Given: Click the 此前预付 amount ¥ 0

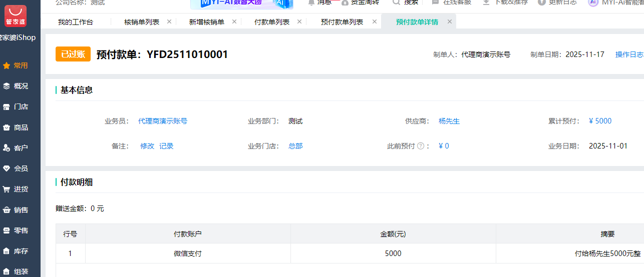Looking at the screenshot, I should tap(444, 146).
